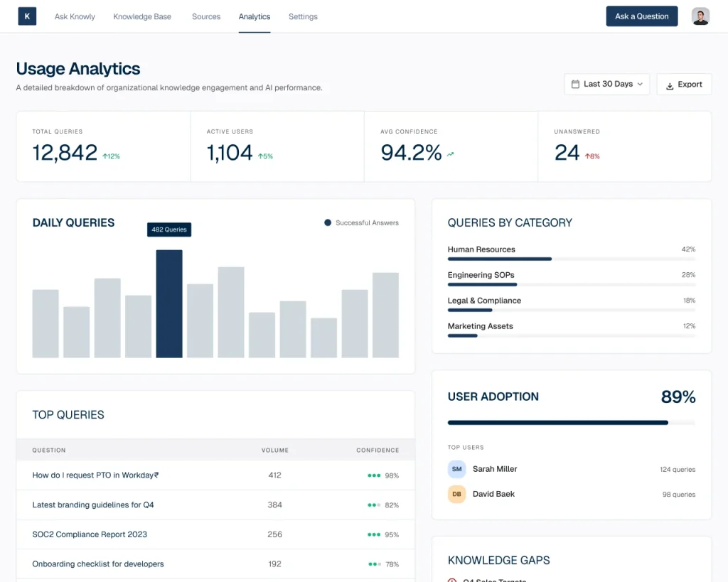
Task: Click the User Adoption progress bar
Action: pos(572,423)
